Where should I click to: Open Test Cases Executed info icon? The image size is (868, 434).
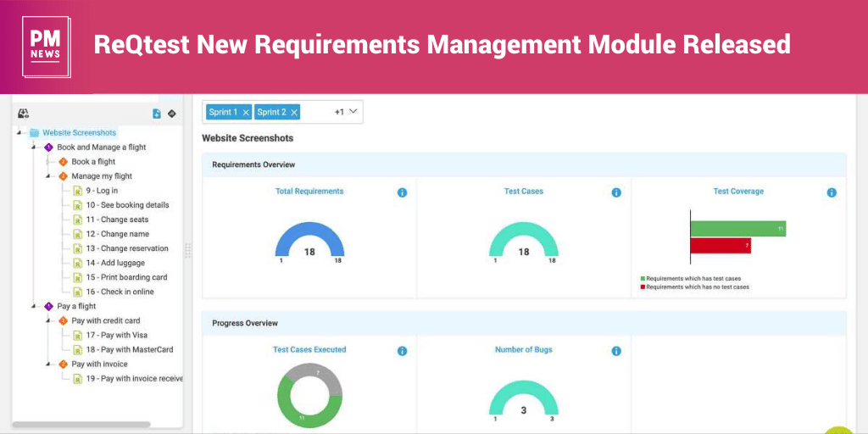click(x=403, y=351)
